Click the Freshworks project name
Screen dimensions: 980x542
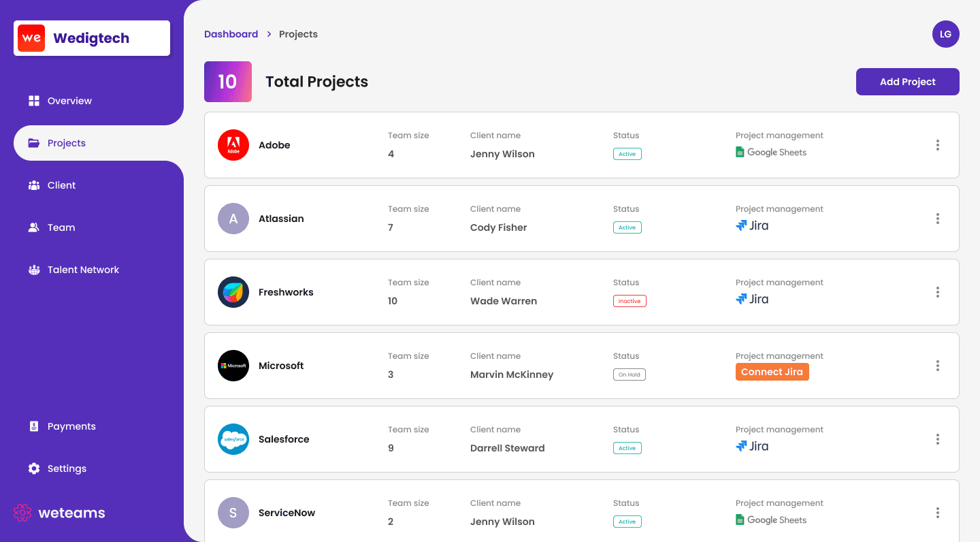point(286,292)
